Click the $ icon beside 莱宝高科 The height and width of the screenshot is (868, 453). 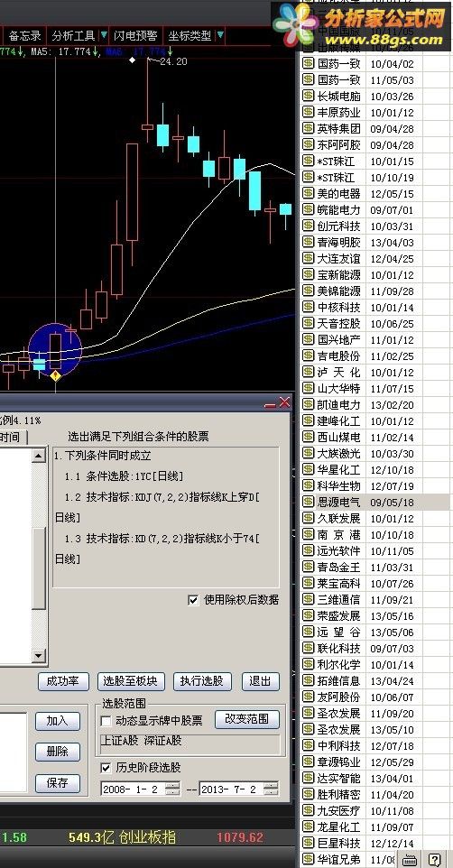click(x=308, y=584)
